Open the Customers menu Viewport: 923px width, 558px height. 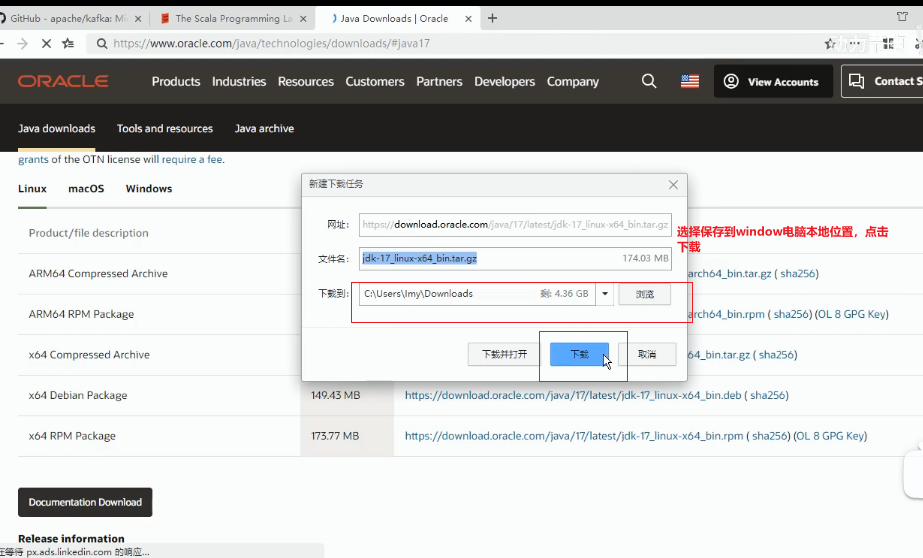click(x=375, y=81)
